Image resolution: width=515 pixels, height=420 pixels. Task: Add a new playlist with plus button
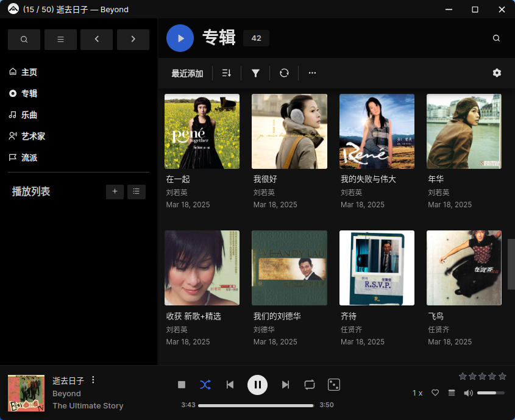pyautogui.click(x=115, y=192)
